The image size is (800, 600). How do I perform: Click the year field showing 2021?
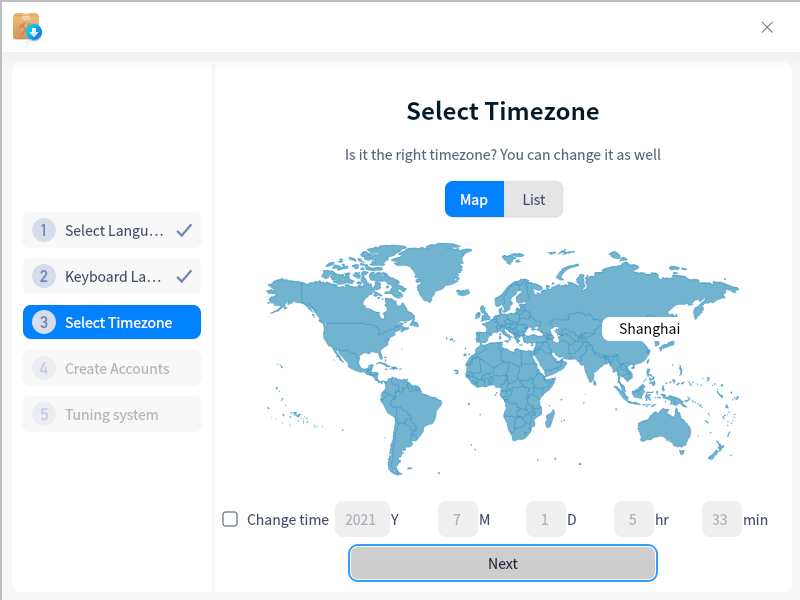coord(360,519)
